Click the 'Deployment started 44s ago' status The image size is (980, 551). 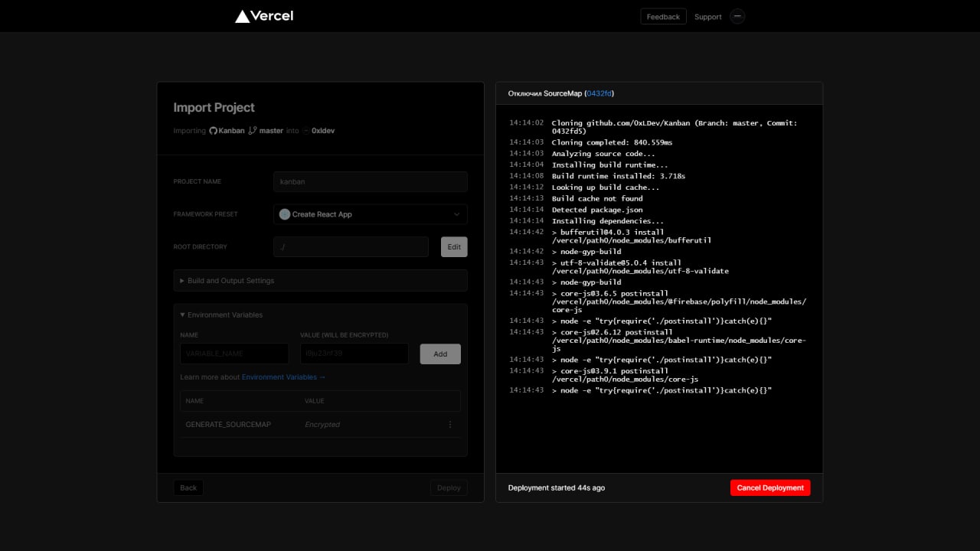tap(557, 487)
